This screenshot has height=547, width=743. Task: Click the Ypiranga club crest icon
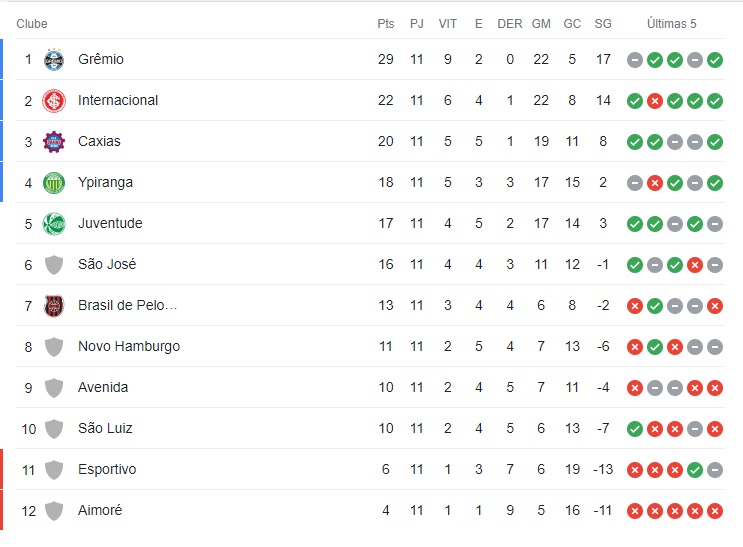coord(54,183)
